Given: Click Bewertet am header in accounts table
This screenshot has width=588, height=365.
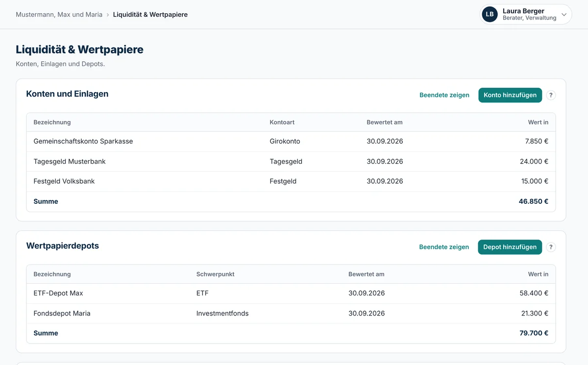Looking at the screenshot, I should pos(385,122).
